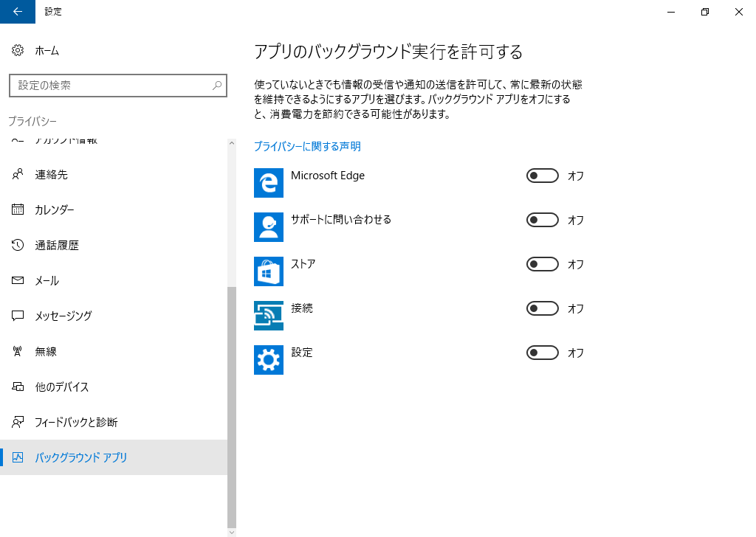Image resolution: width=756 pixels, height=537 pixels.
Task: Click the search magnifier icon
Action: pyautogui.click(x=217, y=86)
